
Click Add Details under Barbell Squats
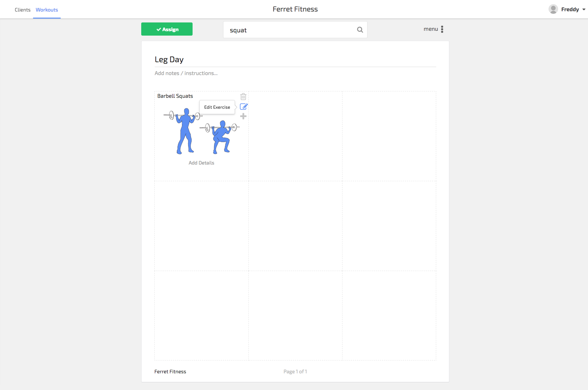click(x=201, y=163)
